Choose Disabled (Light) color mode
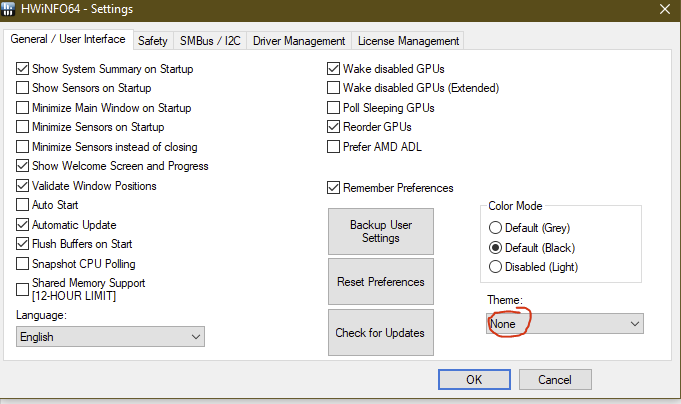 495,267
